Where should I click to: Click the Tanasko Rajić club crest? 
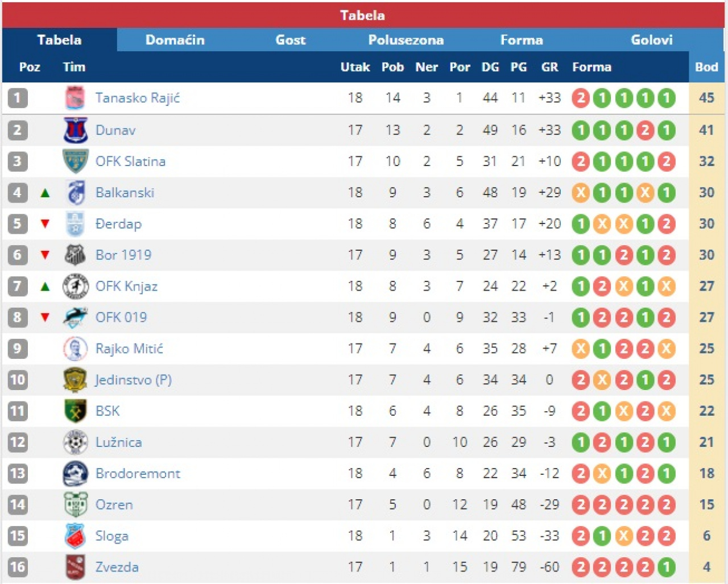point(75,98)
